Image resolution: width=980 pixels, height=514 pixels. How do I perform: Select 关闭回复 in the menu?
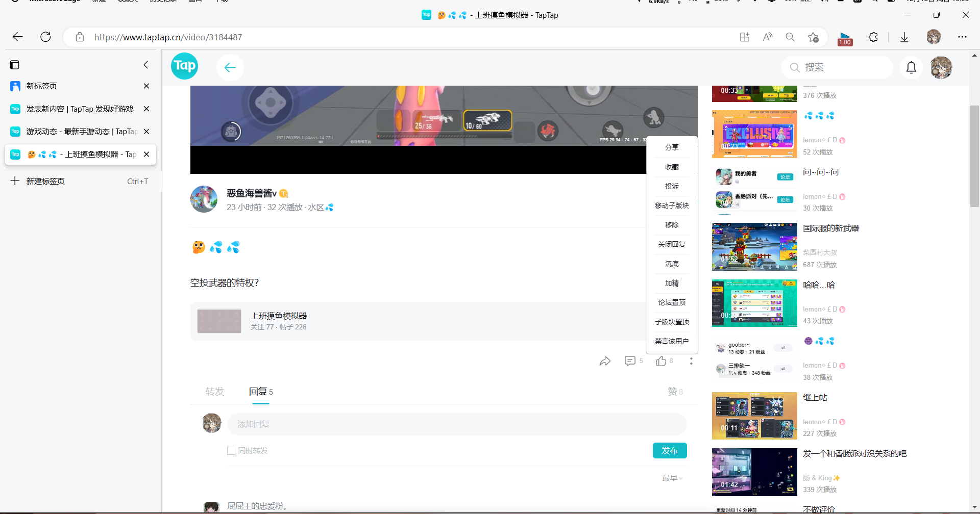coord(672,244)
